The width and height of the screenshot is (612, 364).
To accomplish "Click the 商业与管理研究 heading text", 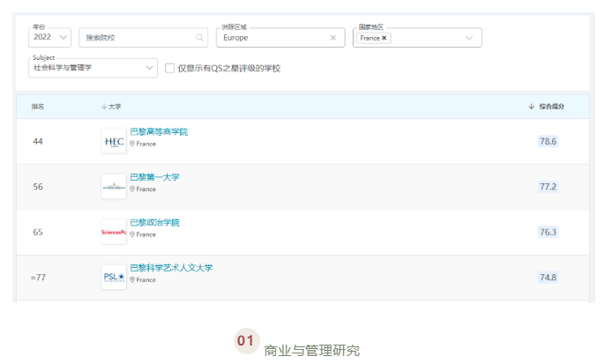I will [312, 351].
